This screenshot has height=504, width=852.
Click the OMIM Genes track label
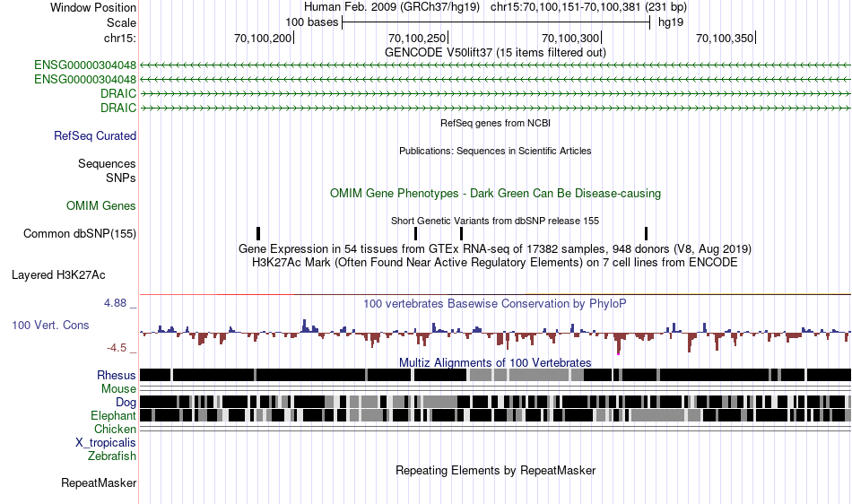pyautogui.click(x=100, y=206)
